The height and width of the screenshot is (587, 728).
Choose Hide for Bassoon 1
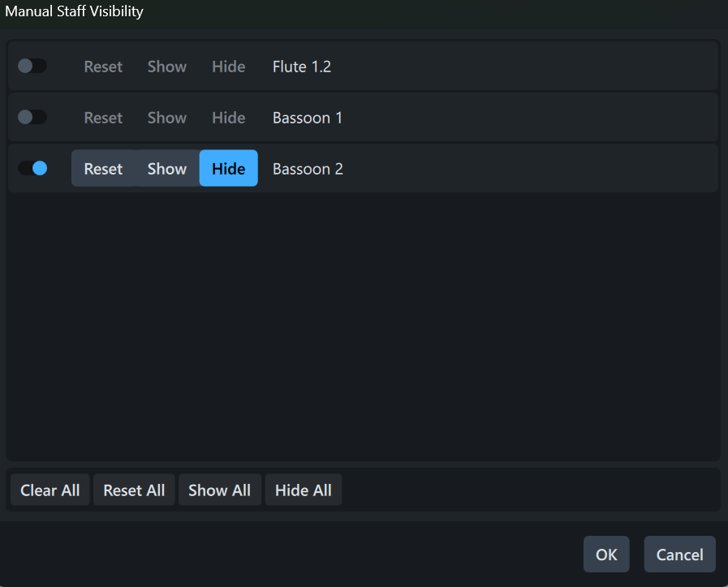(x=228, y=118)
